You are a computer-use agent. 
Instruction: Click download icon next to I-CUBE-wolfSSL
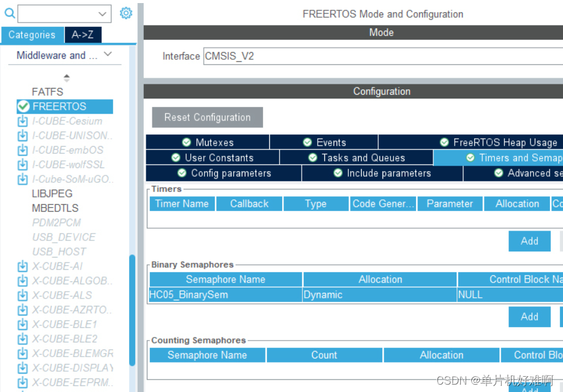point(23,165)
